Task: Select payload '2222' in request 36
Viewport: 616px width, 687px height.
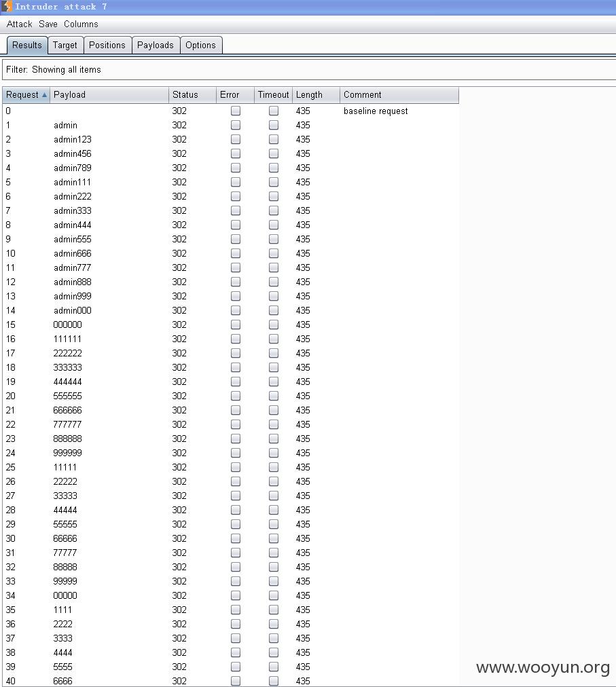Action: (62, 624)
